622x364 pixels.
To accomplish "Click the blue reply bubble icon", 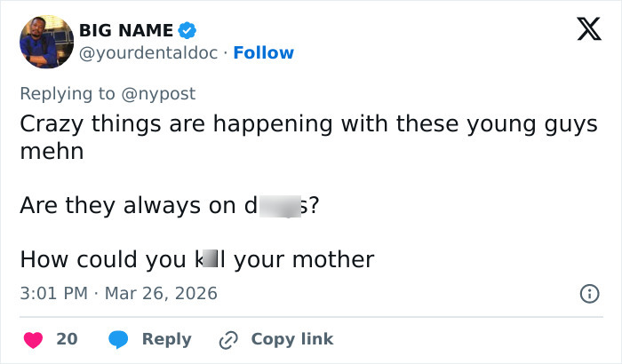I will (x=118, y=339).
